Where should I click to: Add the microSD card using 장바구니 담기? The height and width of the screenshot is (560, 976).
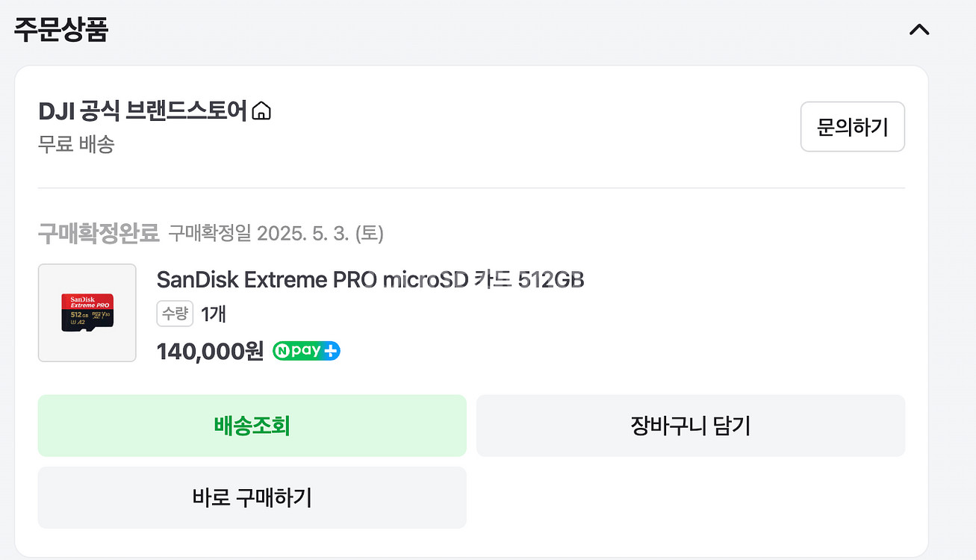691,425
